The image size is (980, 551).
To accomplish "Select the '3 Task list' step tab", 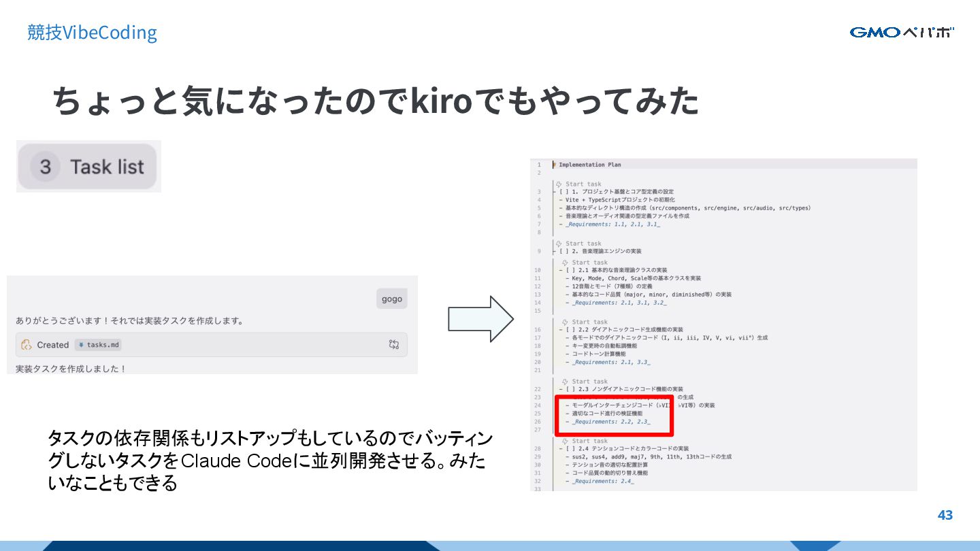I will [x=88, y=167].
